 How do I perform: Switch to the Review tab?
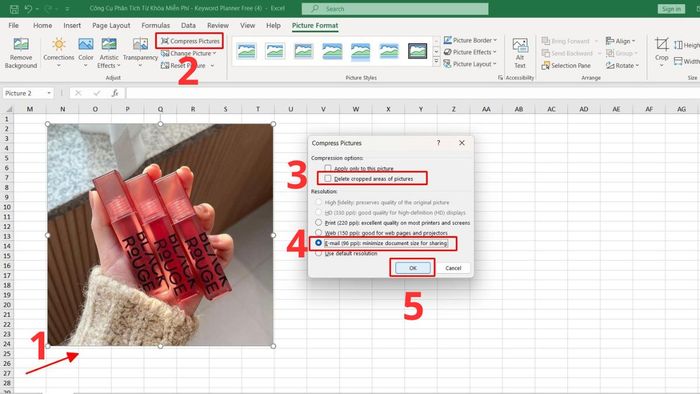click(218, 25)
